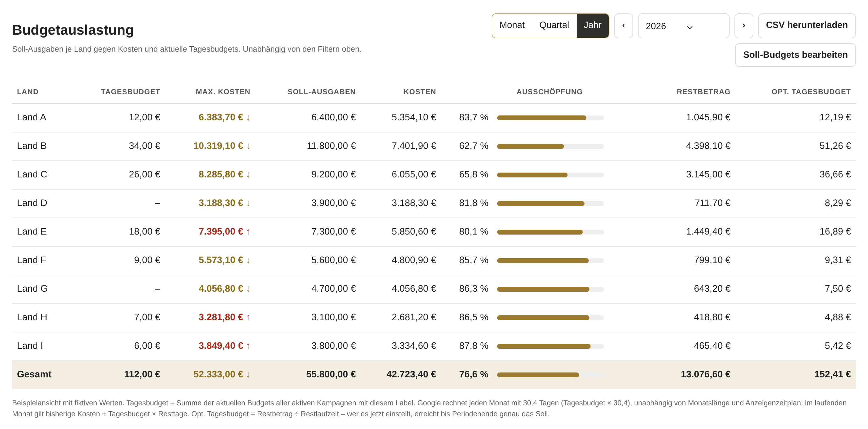Click opt. Tagesbudget value 7,50 €
The width and height of the screenshot is (868, 429).
pos(838,289)
